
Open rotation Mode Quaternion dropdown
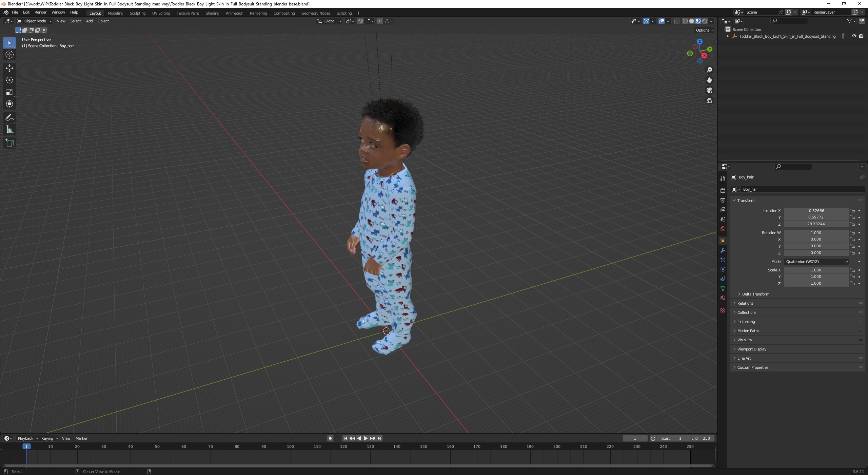[816, 262]
